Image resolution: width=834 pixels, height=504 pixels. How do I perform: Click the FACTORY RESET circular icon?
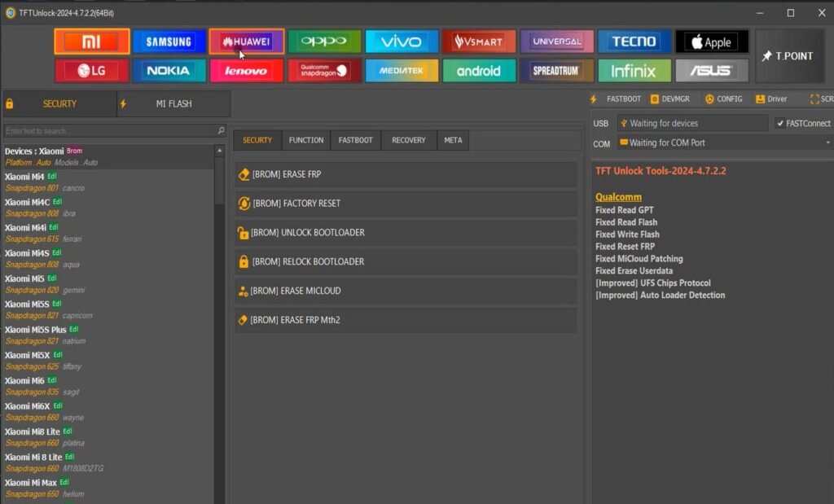pos(244,204)
